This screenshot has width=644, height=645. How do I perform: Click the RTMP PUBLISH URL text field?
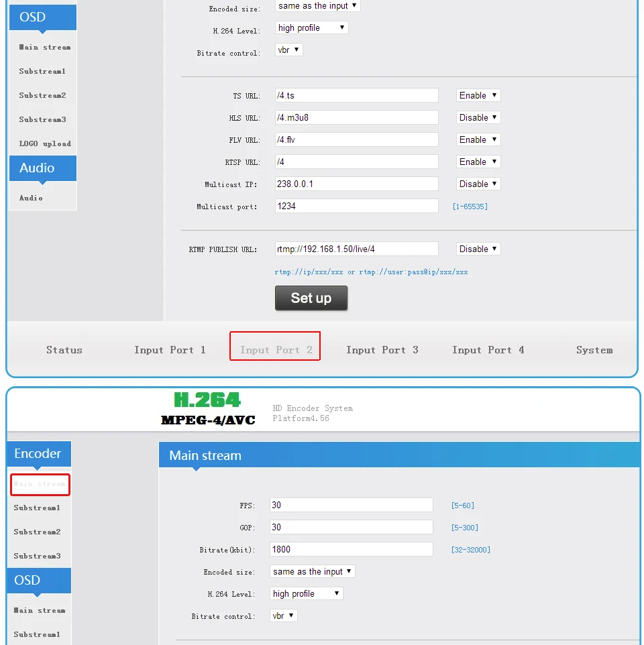[x=356, y=249]
